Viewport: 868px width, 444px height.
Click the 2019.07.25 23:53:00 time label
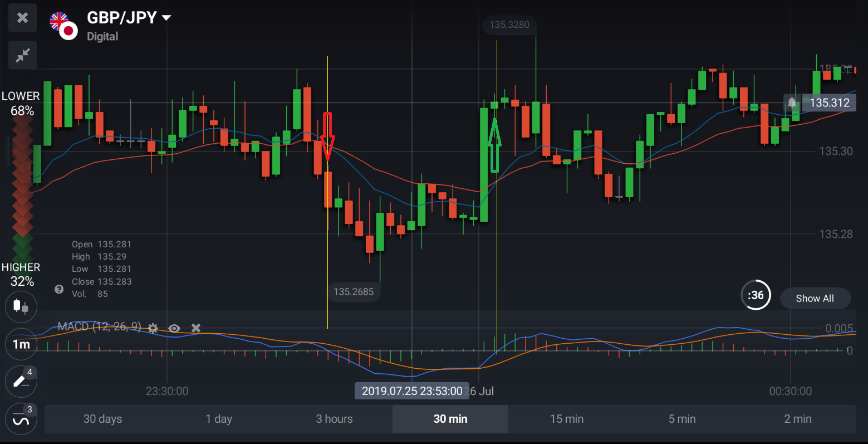[x=412, y=391]
